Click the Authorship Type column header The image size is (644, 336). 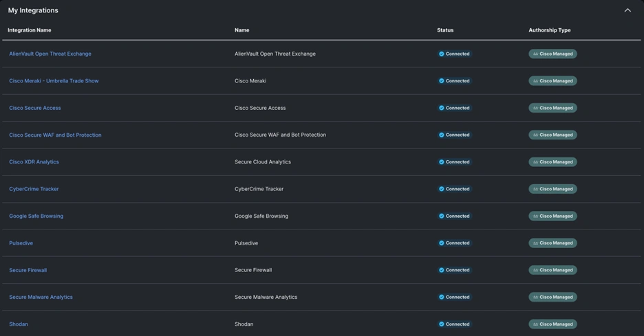tap(549, 30)
